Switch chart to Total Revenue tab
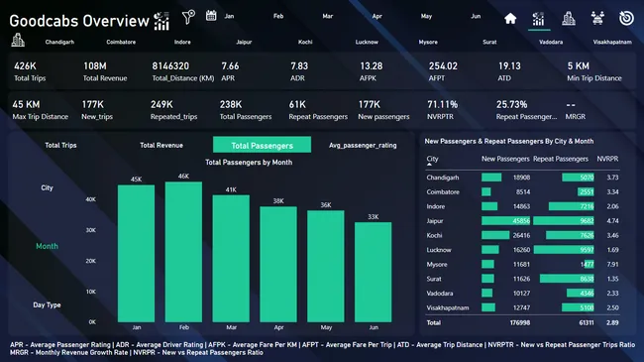The height and width of the screenshot is (362, 644). click(x=161, y=145)
